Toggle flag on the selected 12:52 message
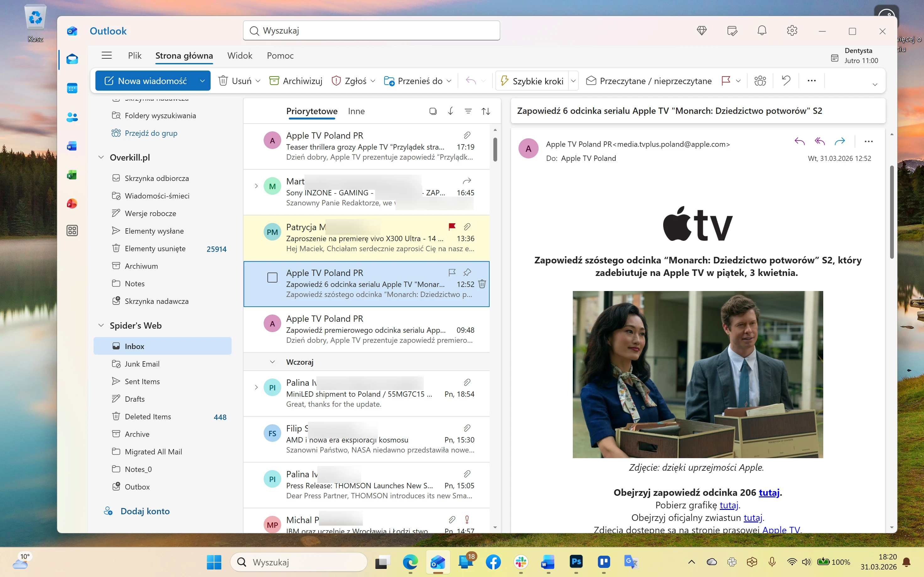The image size is (924, 577). (x=452, y=273)
